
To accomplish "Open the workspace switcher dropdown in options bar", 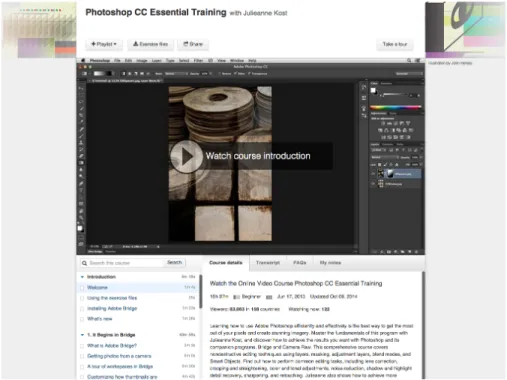I will tap(409, 74).
